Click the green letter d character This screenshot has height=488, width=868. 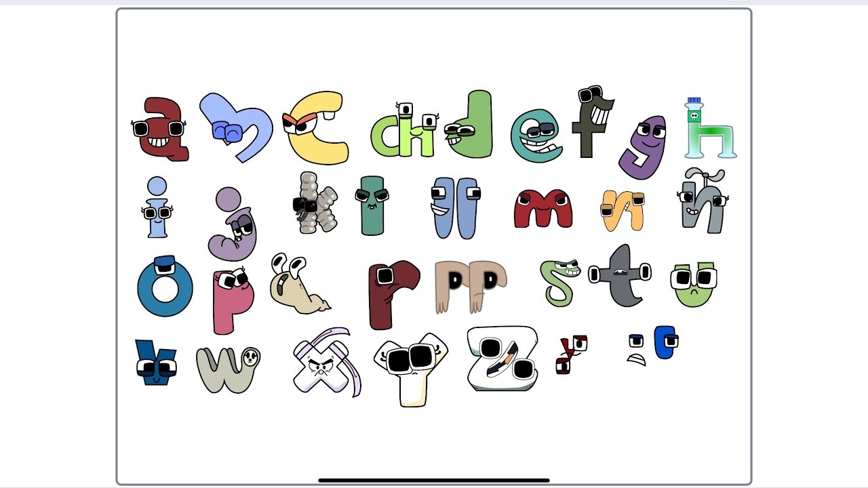coord(469,125)
